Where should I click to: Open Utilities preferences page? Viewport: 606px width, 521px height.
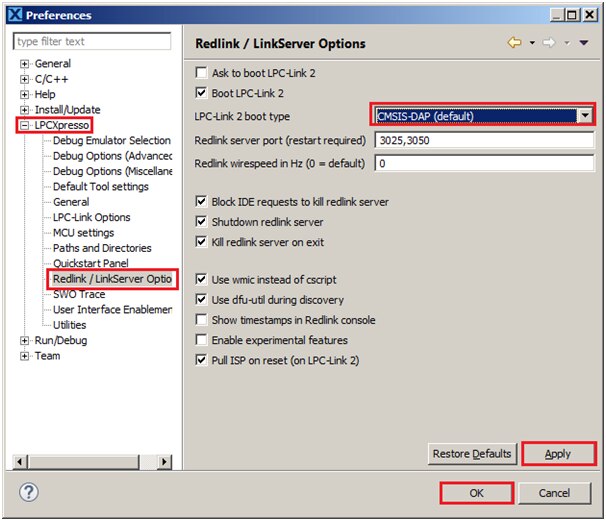click(x=70, y=325)
